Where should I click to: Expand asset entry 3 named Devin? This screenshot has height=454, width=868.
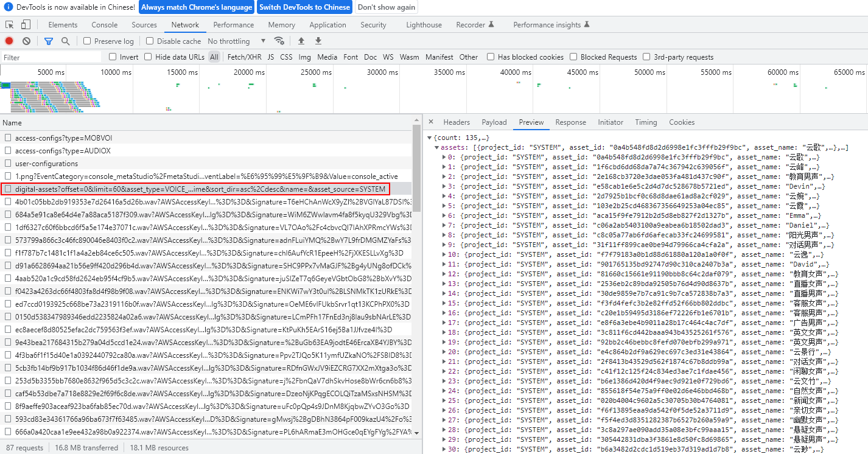coord(444,187)
